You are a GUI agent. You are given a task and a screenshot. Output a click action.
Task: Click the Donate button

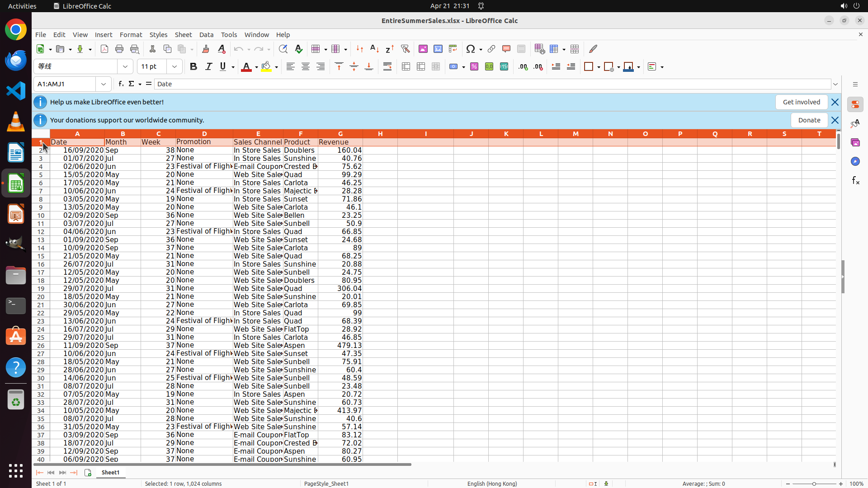[x=809, y=120]
